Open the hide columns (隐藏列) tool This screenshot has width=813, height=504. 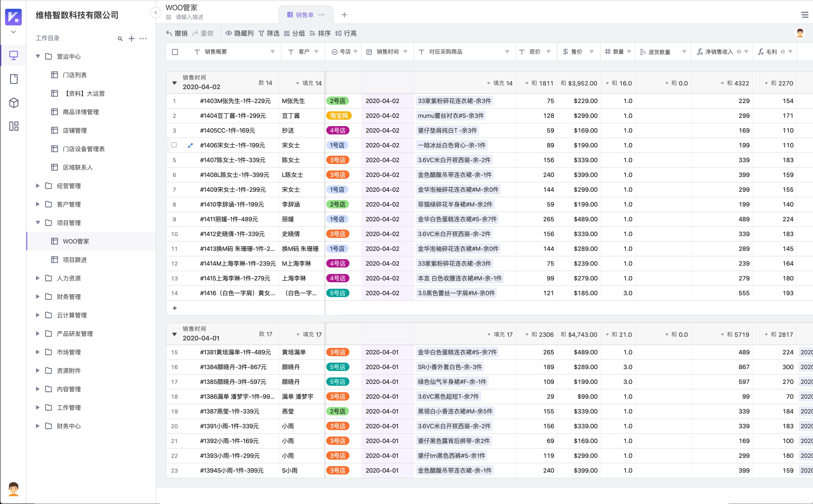(x=240, y=33)
